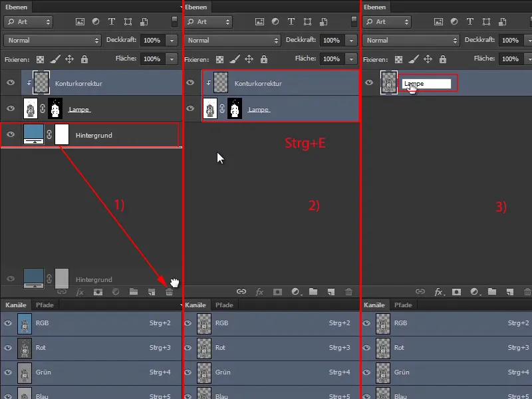Filter by smart objects in middle Ebenen panel
Image resolution: width=532 pixels, height=399 pixels.
coord(324,22)
